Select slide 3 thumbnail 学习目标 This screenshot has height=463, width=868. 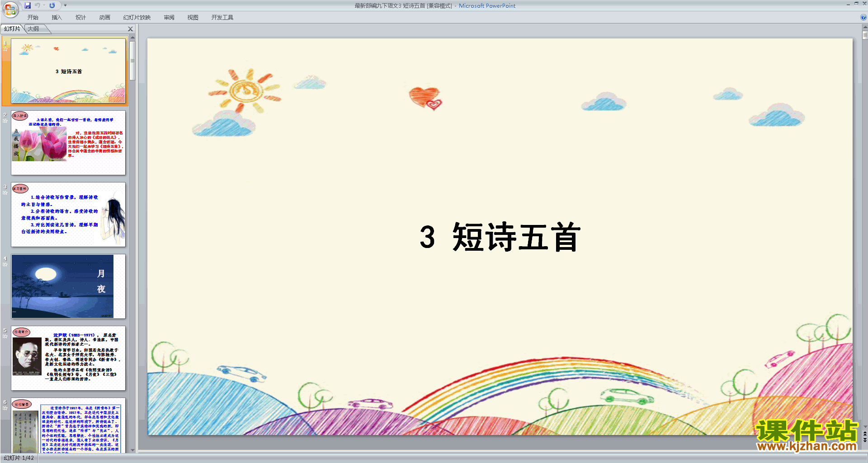pyautogui.click(x=68, y=215)
